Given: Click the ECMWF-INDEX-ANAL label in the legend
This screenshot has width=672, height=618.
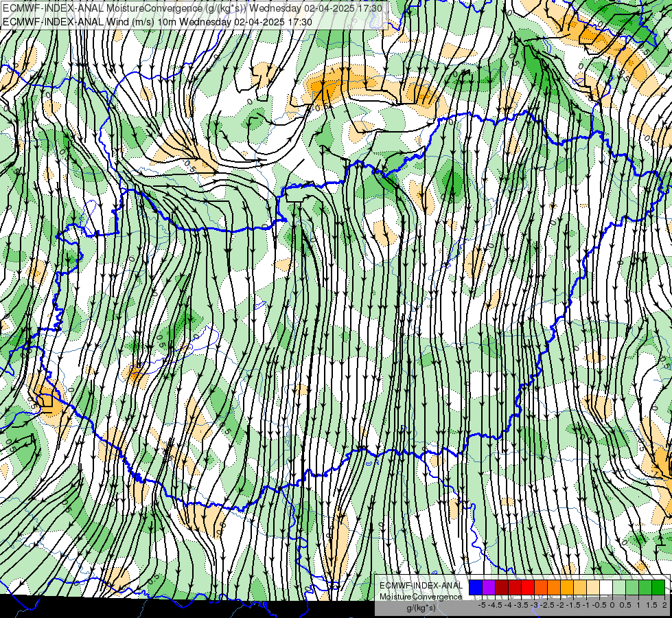Looking at the screenshot, I should (x=421, y=586).
